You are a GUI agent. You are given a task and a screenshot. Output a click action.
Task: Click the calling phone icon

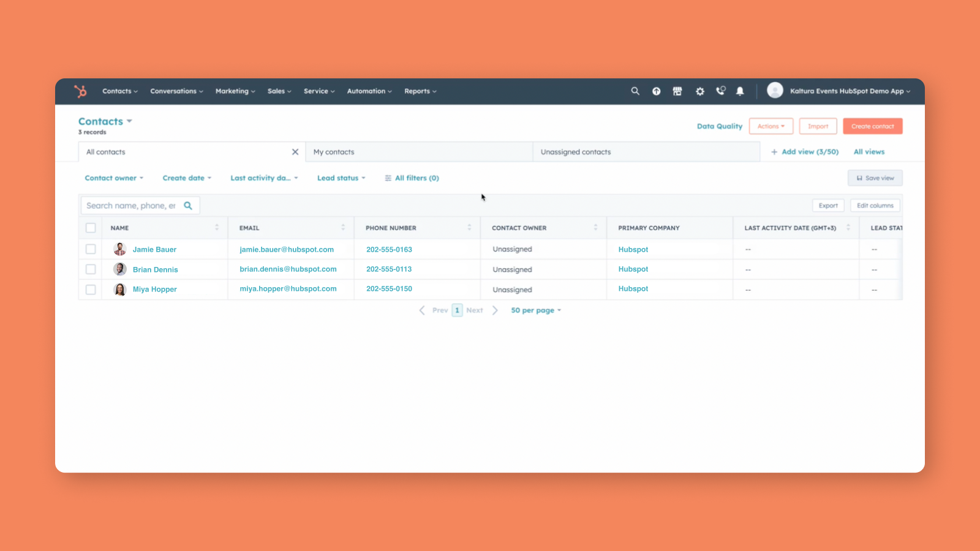tap(720, 91)
